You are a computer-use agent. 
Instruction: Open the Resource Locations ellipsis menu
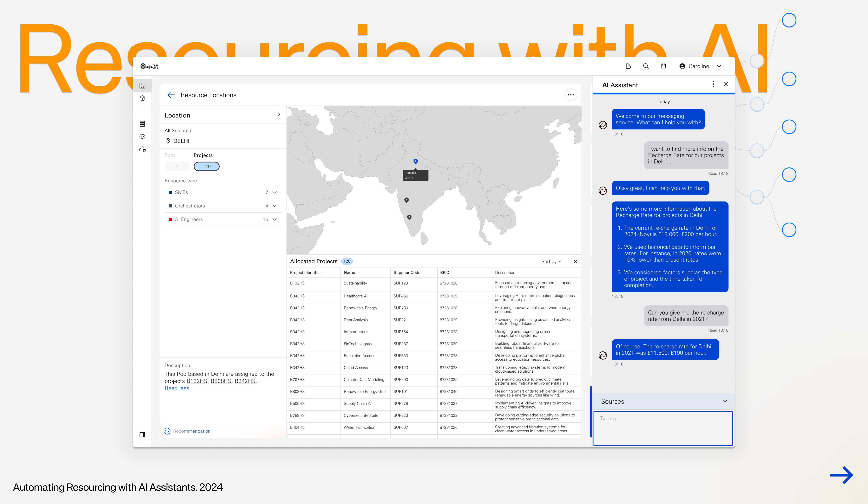click(570, 95)
